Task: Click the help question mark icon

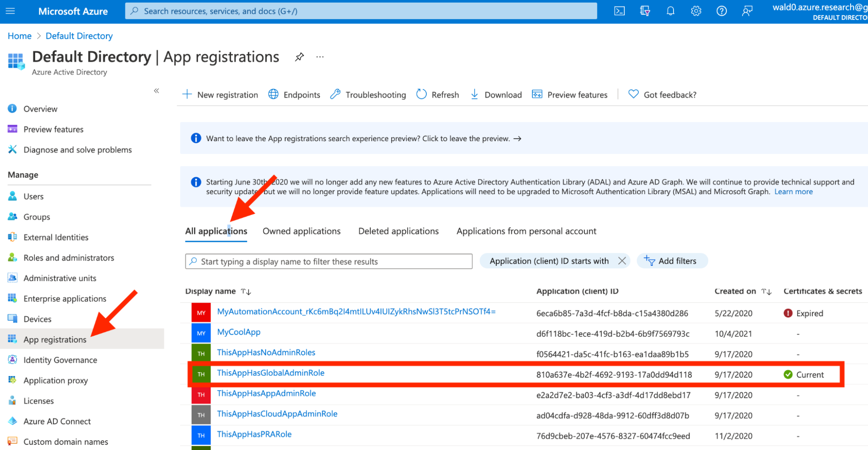Action: click(721, 11)
